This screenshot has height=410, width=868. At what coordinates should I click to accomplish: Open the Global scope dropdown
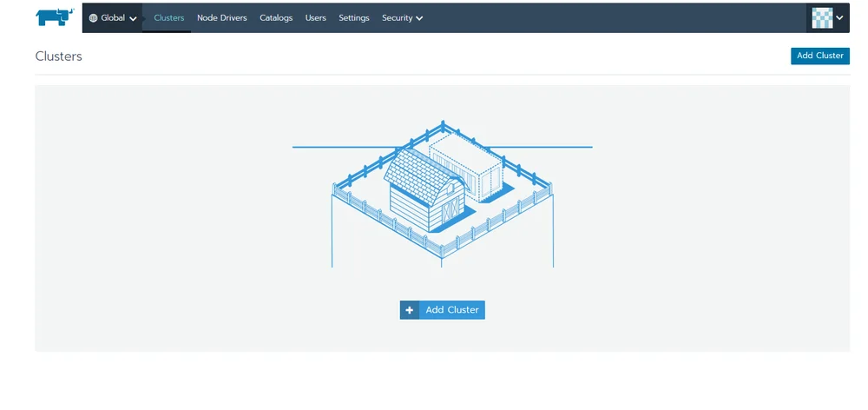tap(112, 17)
